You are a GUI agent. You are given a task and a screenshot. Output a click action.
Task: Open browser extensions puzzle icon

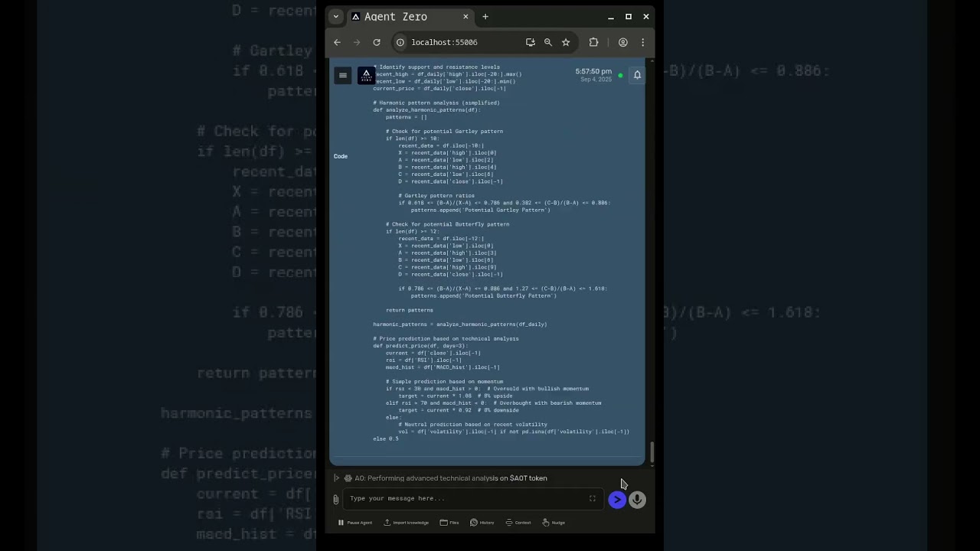[x=593, y=43]
